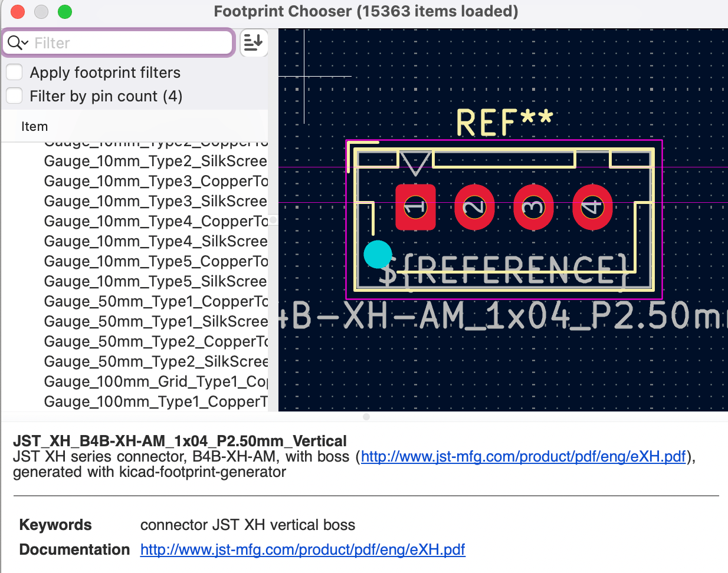Toggle Filter by pin count (4)
Viewport: 728px width, 573px height.
14,96
